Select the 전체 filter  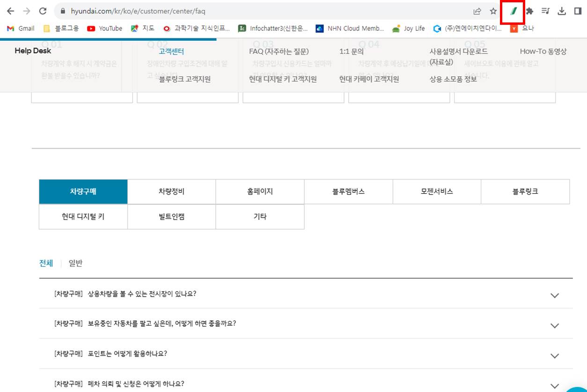click(x=46, y=263)
